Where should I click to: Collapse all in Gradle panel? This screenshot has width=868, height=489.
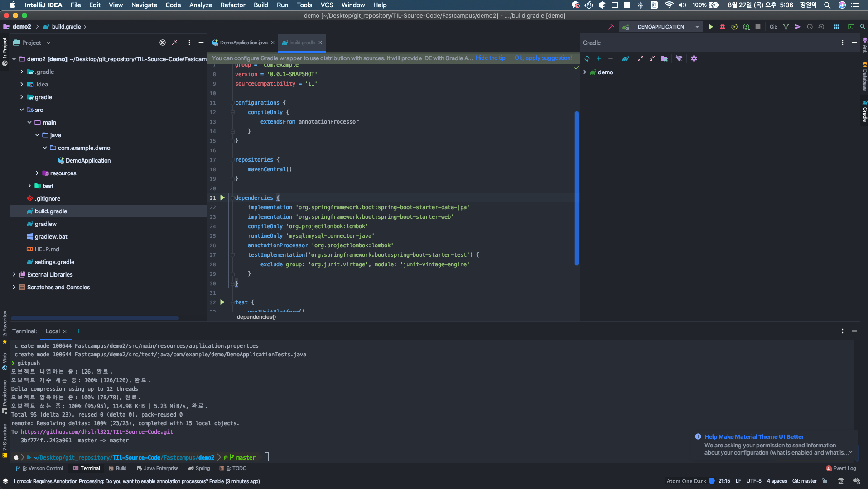click(652, 58)
